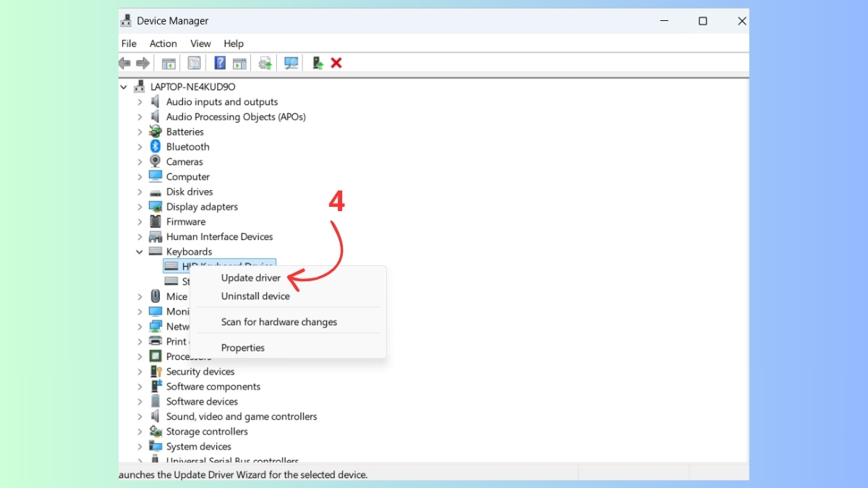Expand Audio inputs and outputs
Screen dimensions: 868x488
click(140, 102)
